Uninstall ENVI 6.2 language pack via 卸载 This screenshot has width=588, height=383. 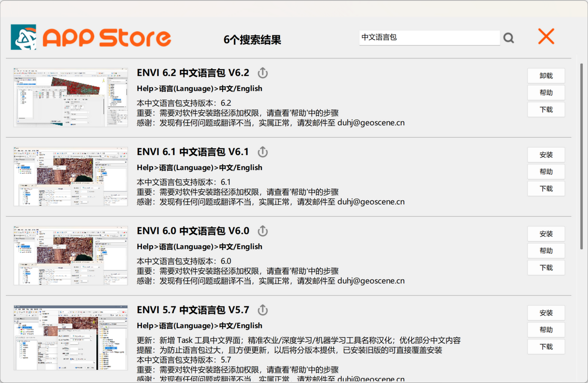[x=546, y=76]
